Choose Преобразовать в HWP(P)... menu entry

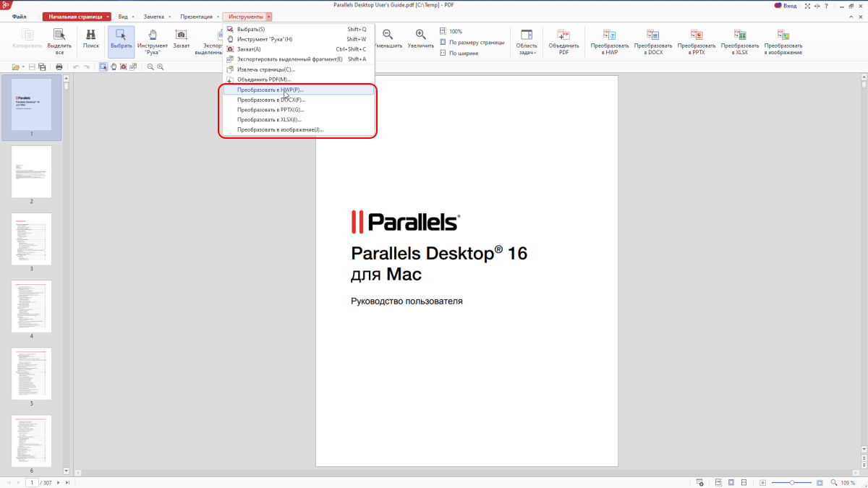(x=298, y=90)
